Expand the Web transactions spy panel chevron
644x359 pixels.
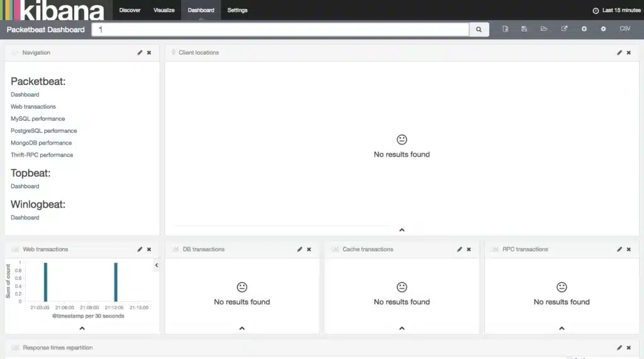82,328
